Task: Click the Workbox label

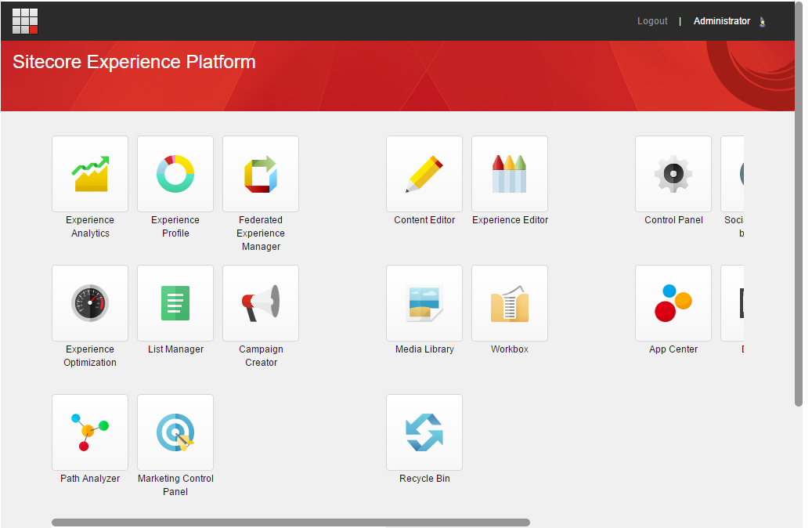Action: 510,349
